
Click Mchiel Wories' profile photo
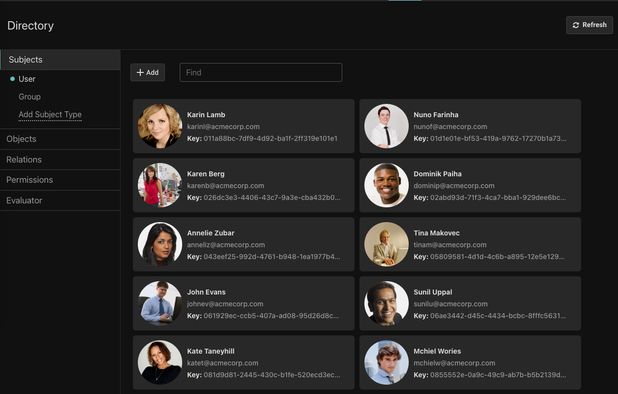tap(386, 362)
